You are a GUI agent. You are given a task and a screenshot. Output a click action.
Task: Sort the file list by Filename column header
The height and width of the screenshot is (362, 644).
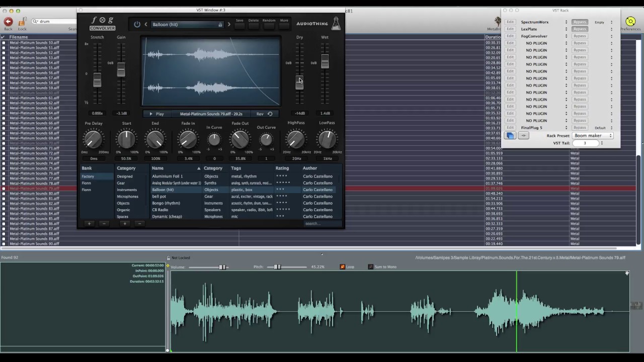tap(19, 37)
